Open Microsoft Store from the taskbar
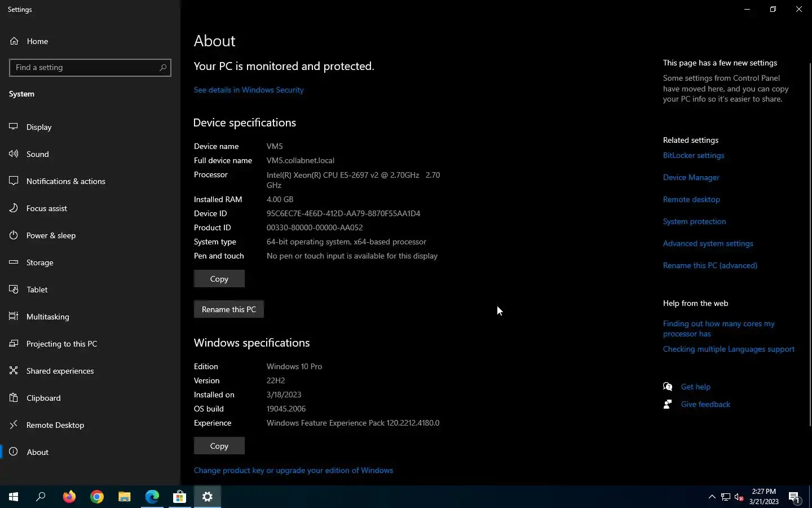812x508 pixels. click(180, 497)
